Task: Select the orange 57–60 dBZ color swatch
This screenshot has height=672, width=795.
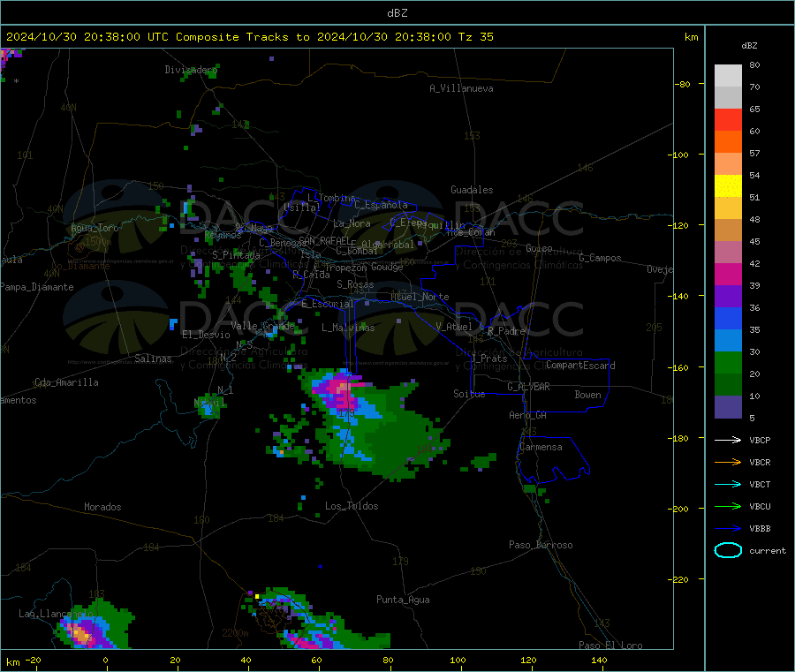Action: click(x=728, y=142)
